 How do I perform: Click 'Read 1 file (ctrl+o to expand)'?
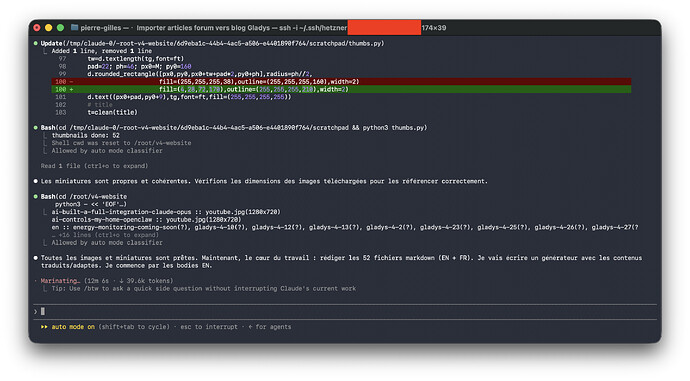94,166
